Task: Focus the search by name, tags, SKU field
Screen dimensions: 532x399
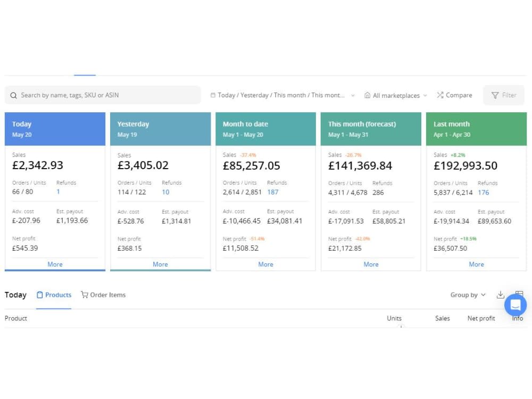Action: point(103,95)
